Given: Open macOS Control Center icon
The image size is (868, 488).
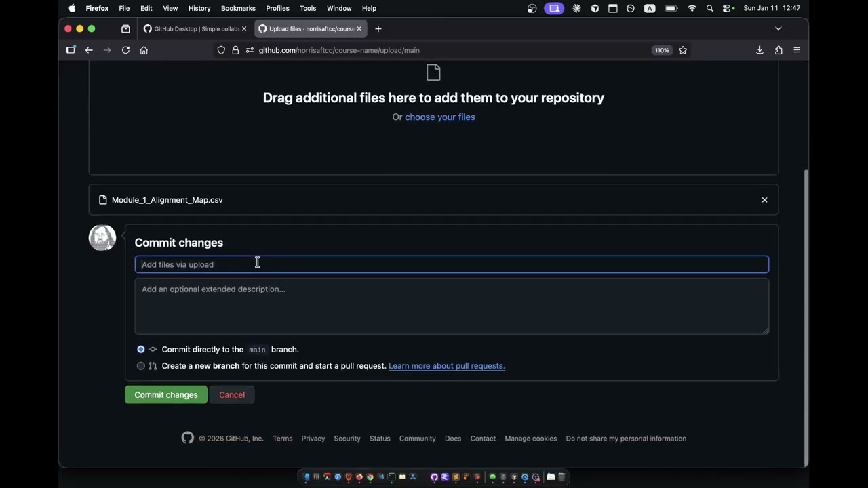Looking at the screenshot, I should click(x=728, y=8).
